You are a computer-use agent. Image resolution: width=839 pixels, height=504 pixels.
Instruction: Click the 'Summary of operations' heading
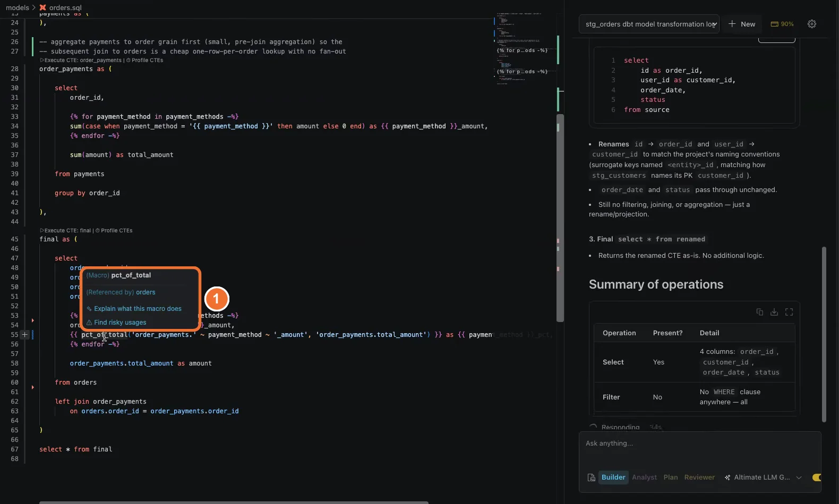tap(656, 284)
